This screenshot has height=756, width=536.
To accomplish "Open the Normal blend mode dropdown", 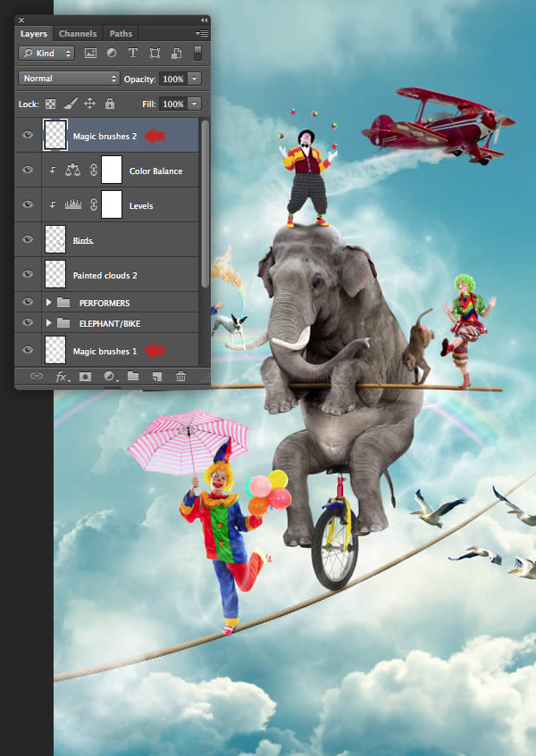I will click(69, 79).
